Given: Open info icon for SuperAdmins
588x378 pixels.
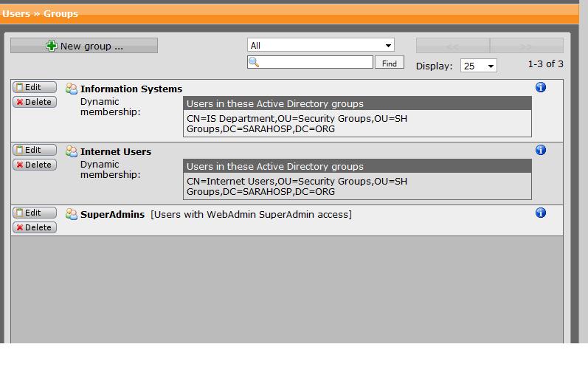Looking at the screenshot, I should [540, 213].
